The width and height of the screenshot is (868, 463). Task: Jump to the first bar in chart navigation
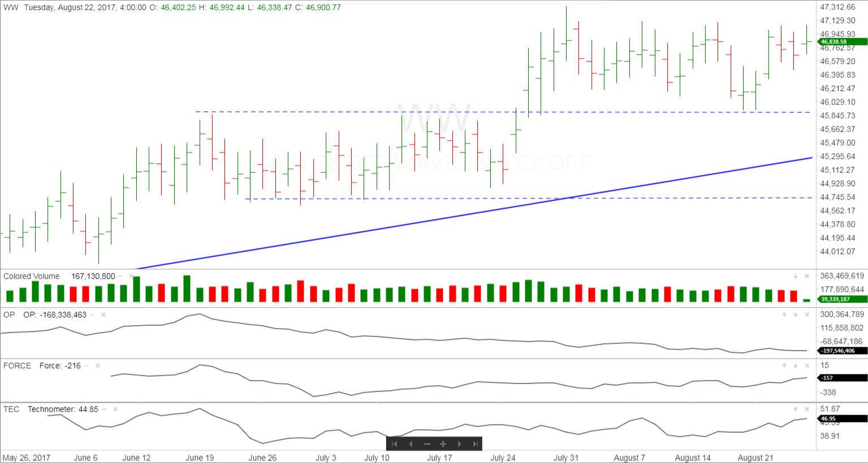[395, 444]
